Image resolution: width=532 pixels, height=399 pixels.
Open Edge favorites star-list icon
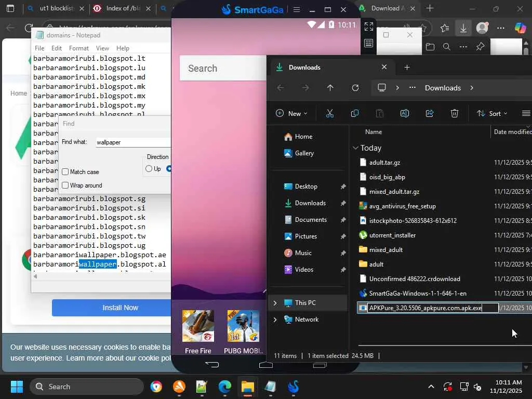tap(445, 28)
